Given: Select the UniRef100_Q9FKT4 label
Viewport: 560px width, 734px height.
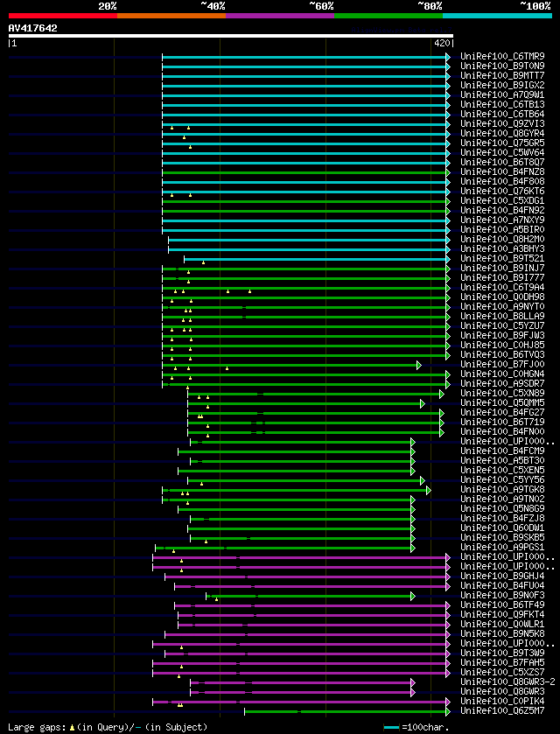Looking at the screenshot, I should (x=502, y=615).
